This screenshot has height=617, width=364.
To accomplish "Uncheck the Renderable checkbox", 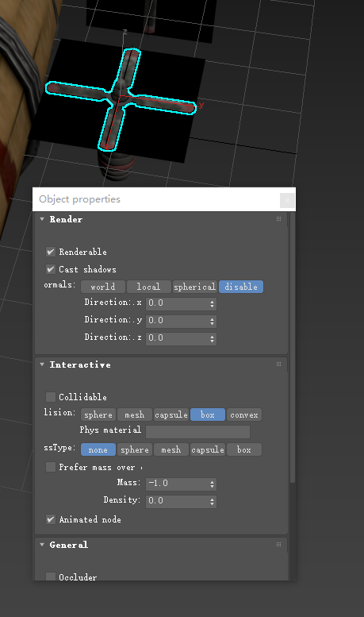I will coord(50,252).
